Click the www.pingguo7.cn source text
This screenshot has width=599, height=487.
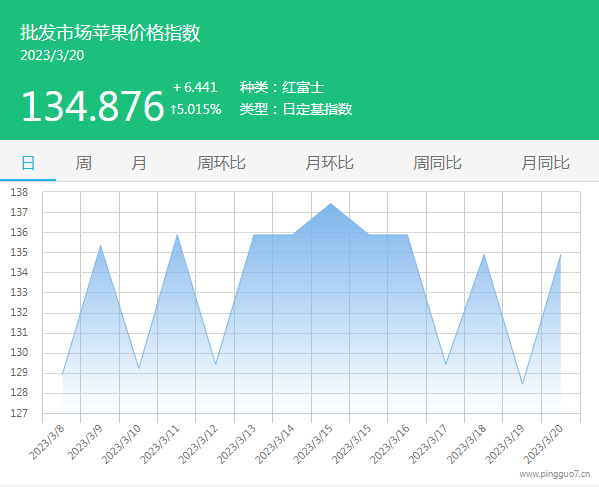point(555,474)
